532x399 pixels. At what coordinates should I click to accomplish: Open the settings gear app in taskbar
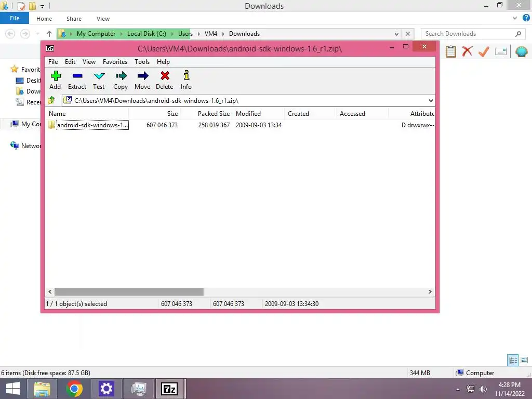click(106, 389)
